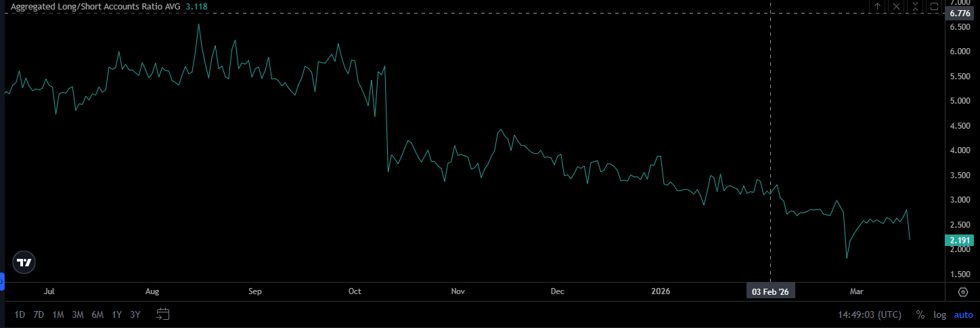Choose 1Y time range
Image resolution: width=980 pixels, height=328 pixels.
point(117,314)
